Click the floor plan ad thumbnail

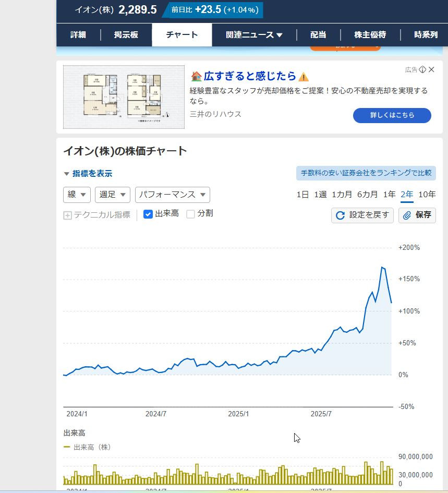[x=124, y=97]
